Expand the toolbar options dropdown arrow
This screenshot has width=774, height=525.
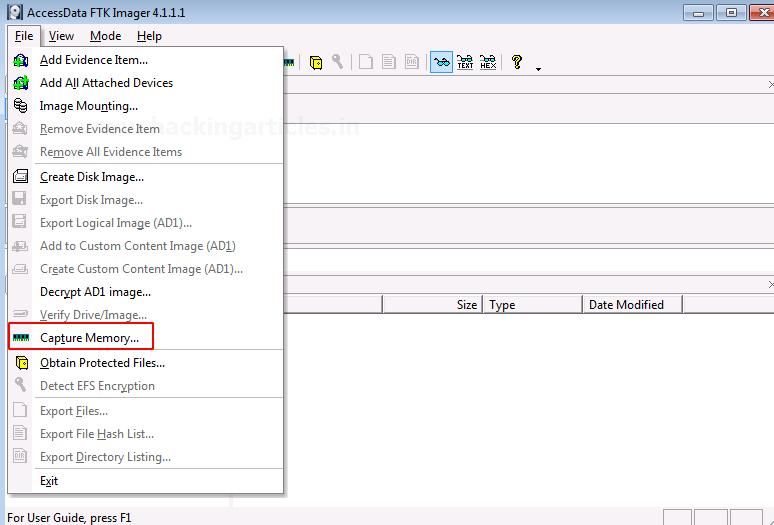click(539, 69)
